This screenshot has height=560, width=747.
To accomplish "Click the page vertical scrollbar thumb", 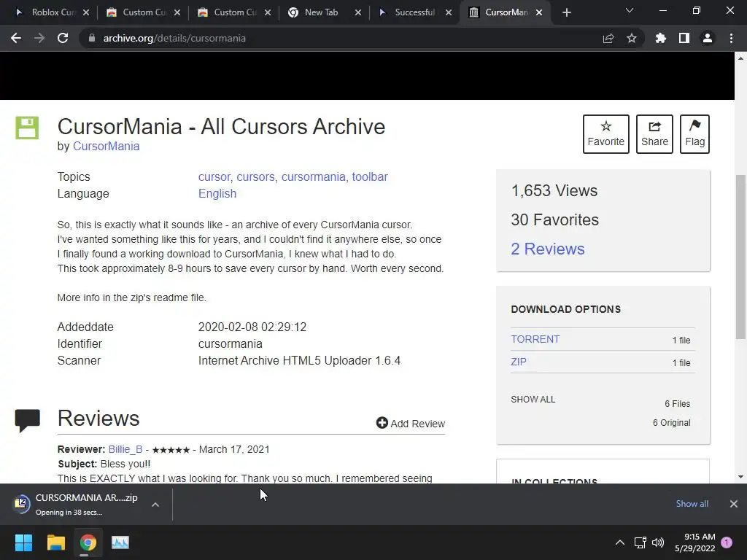I will point(740,257).
